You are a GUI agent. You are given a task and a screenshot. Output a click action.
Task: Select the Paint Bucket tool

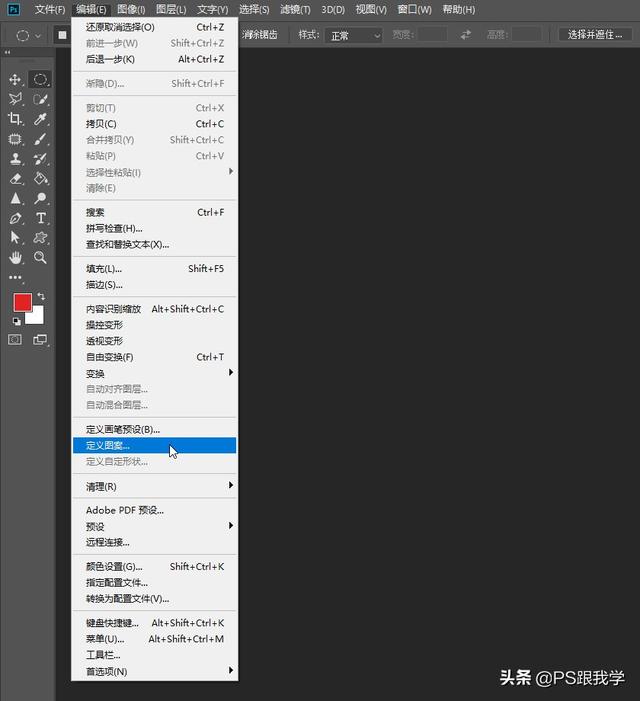pos(40,178)
